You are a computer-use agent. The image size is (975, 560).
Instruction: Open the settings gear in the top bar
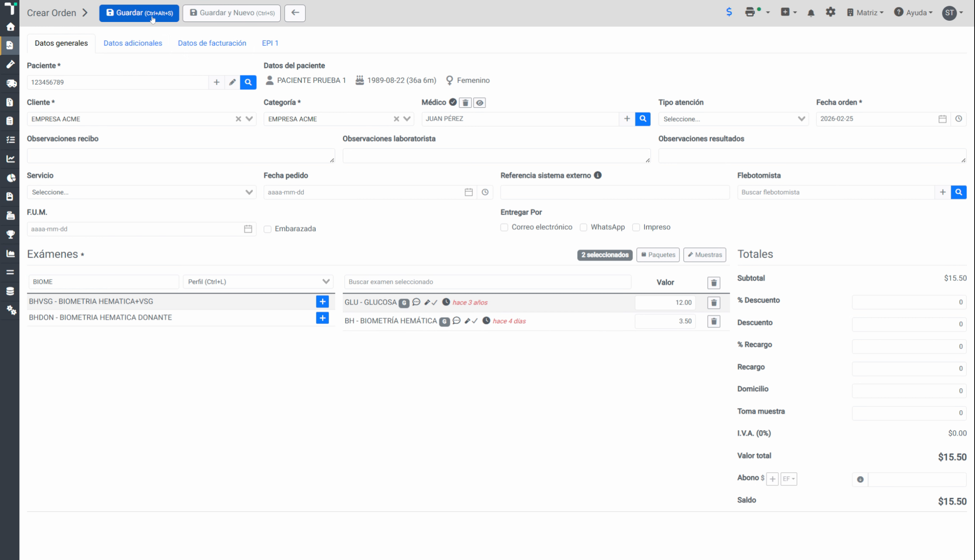[830, 12]
